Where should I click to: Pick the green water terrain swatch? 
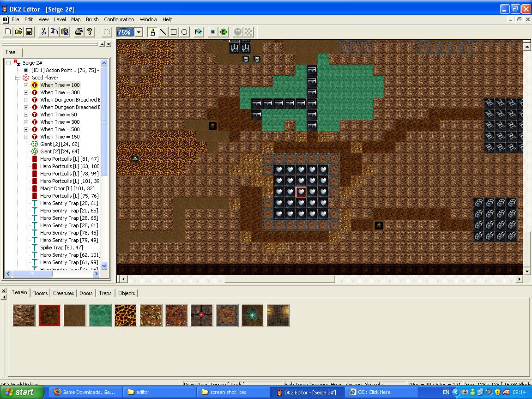[x=100, y=315]
